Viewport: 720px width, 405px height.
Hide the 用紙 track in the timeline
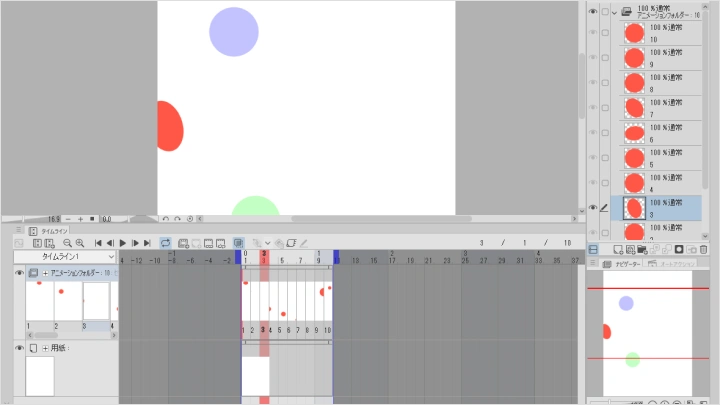click(x=19, y=348)
